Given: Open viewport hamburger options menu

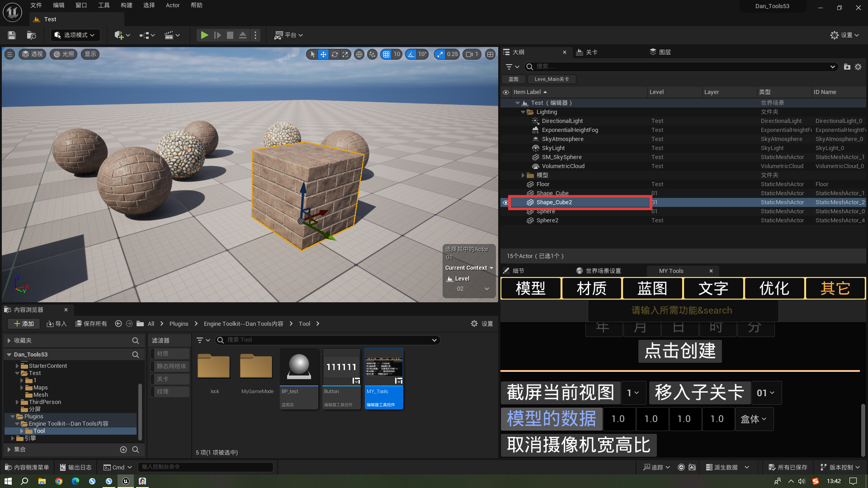Looking at the screenshot, I should point(9,54).
